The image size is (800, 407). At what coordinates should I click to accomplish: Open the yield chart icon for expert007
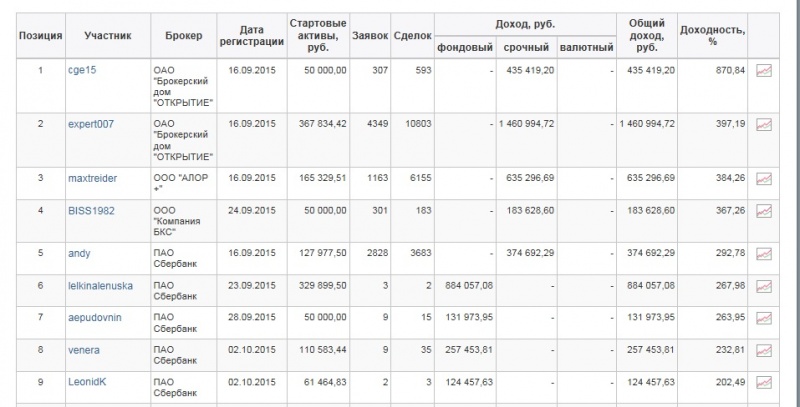tap(763, 124)
